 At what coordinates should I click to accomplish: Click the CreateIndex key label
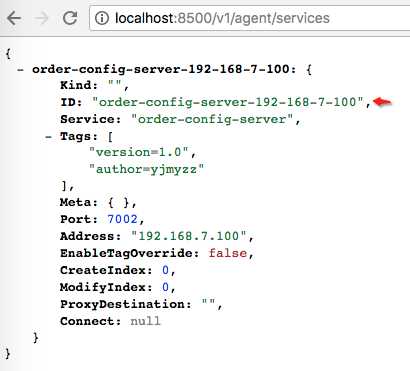click(106, 270)
